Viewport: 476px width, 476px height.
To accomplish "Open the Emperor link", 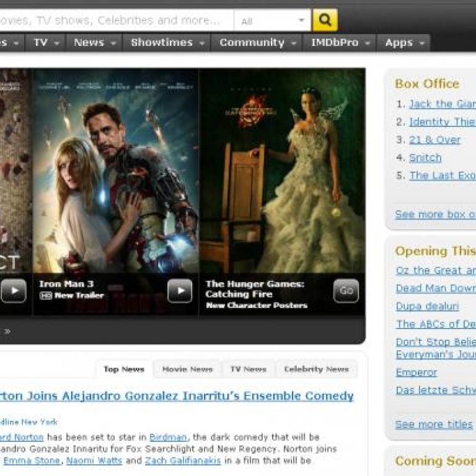I will pos(416,372).
